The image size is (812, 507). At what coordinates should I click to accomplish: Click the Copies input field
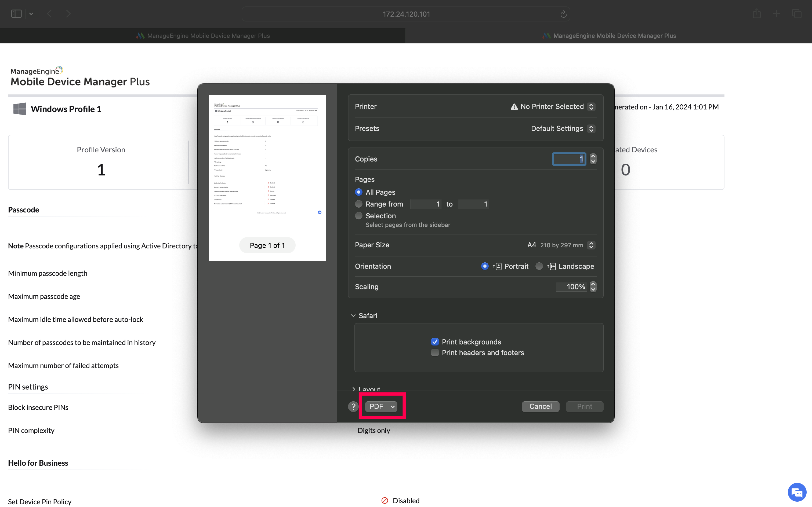click(569, 159)
